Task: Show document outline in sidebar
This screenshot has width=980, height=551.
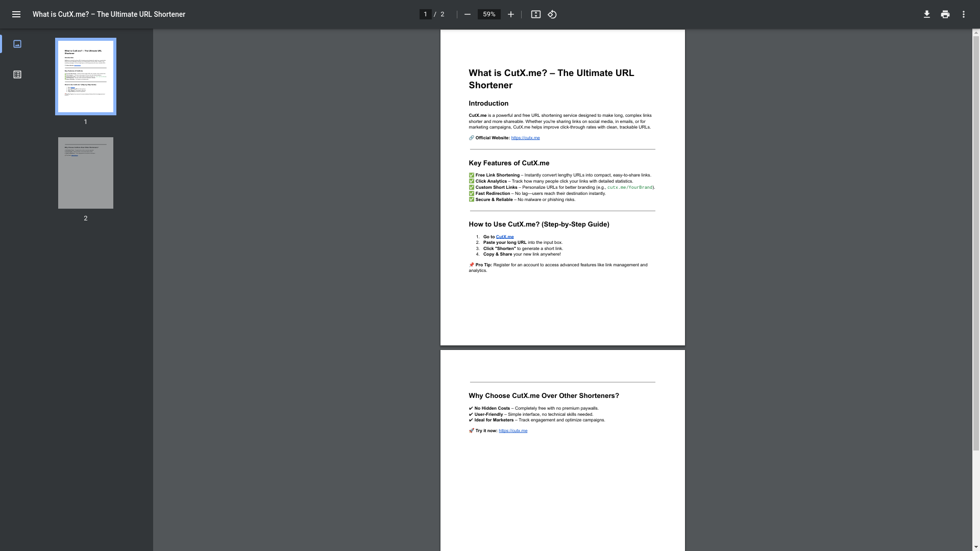Action: tap(17, 74)
